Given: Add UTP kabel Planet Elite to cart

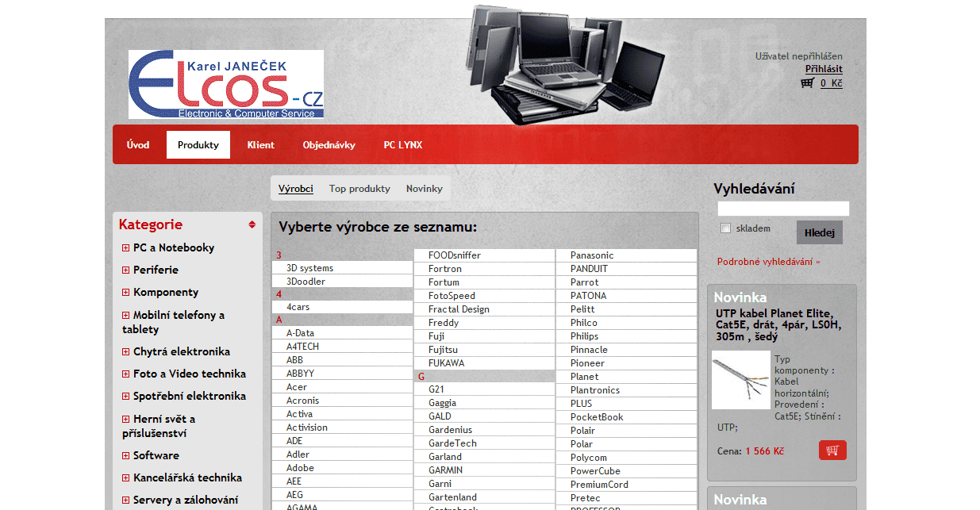Looking at the screenshot, I should pyautogui.click(x=832, y=451).
